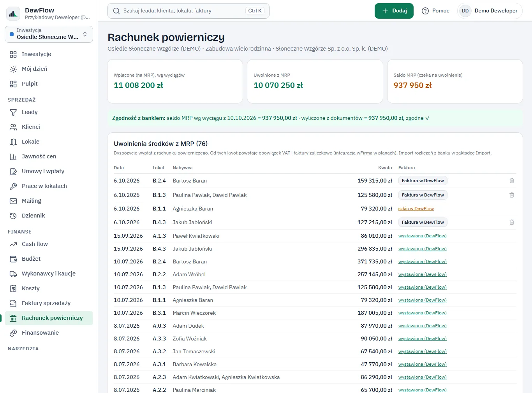Open wystawiona (DewFlow) link for Adam Wróbel

click(423, 274)
